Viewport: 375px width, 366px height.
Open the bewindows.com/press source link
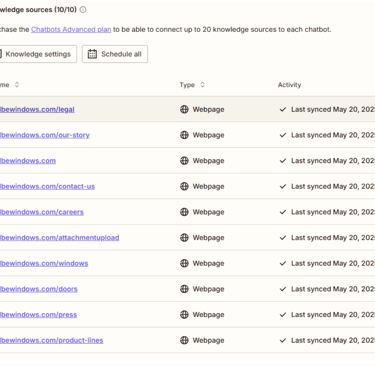click(x=38, y=315)
